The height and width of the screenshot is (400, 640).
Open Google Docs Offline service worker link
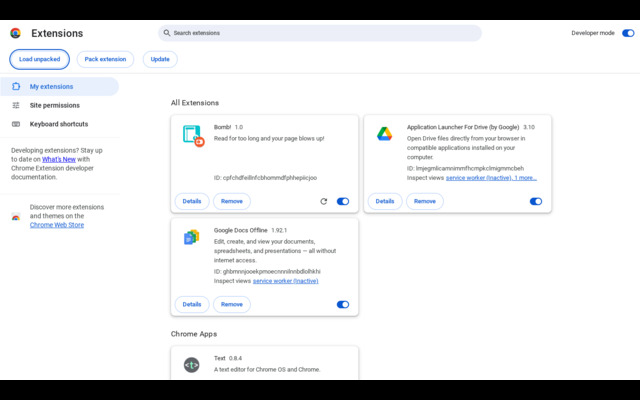point(285,281)
